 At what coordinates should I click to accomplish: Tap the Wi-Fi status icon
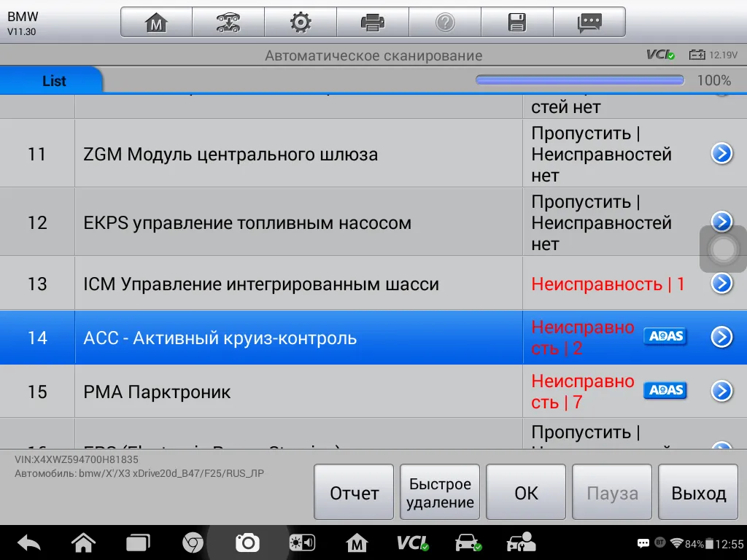pyautogui.click(x=676, y=542)
